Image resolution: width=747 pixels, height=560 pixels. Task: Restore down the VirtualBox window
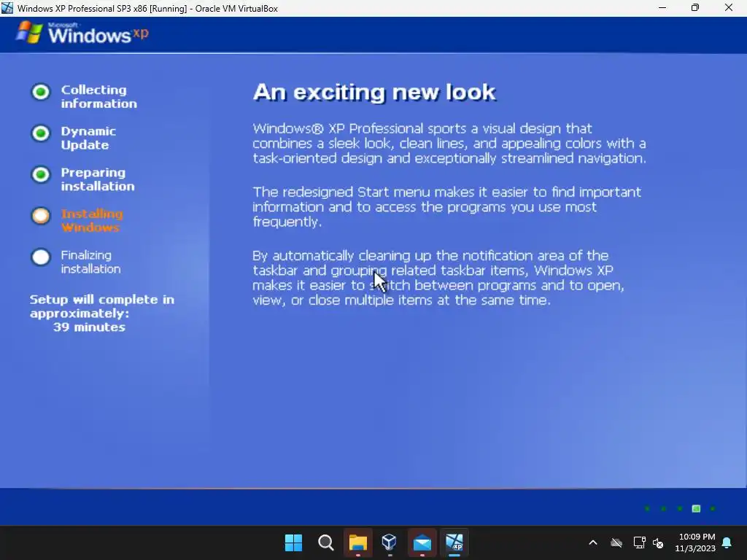pyautogui.click(x=695, y=8)
